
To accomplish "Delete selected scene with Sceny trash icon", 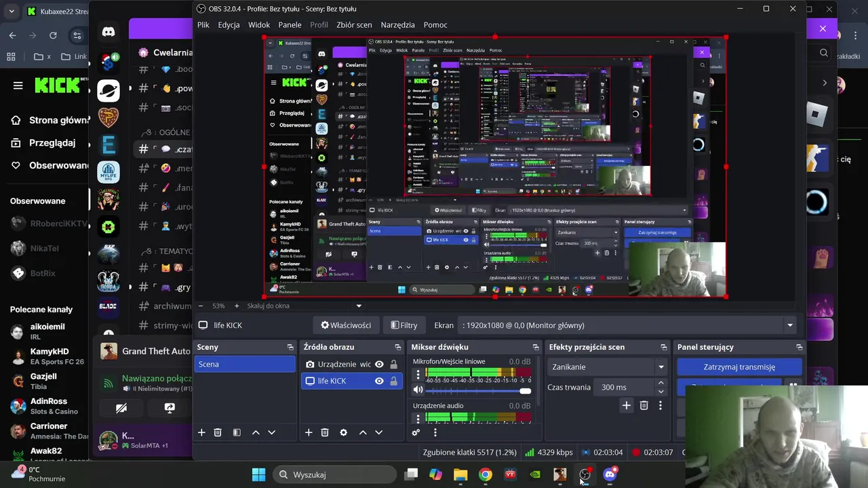I will click(218, 432).
